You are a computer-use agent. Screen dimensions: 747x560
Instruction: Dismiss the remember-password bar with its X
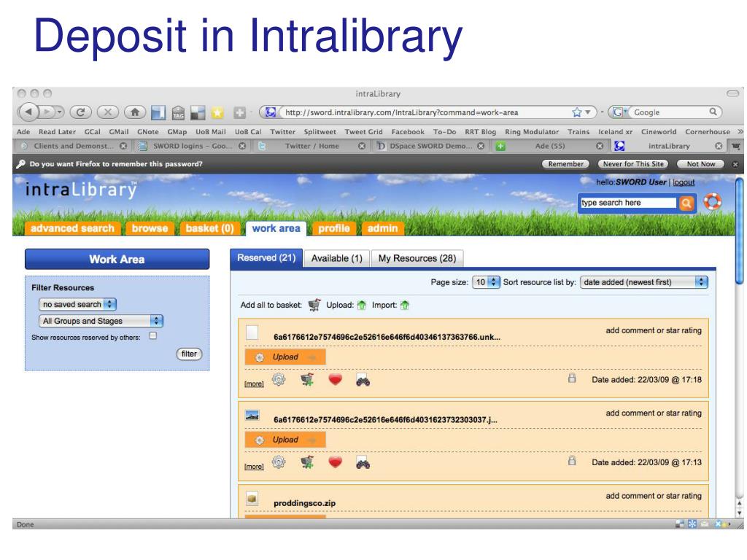pyautogui.click(x=735, y=164)
